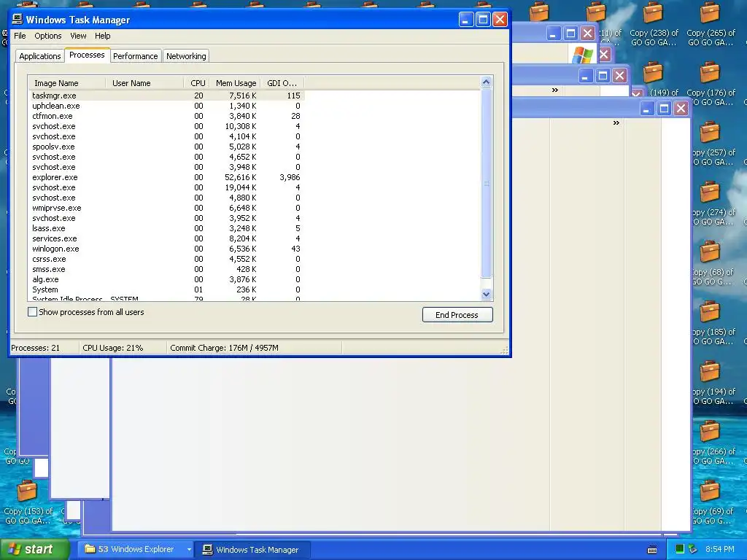Select the explorer.exe process
This screenshot has height=560, width=747.
[166, 177]
